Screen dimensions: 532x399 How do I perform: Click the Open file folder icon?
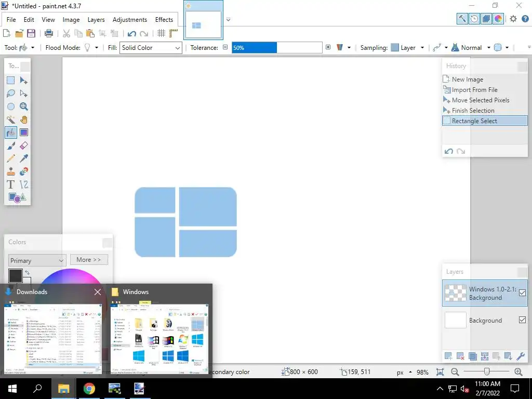pos(19,33)
